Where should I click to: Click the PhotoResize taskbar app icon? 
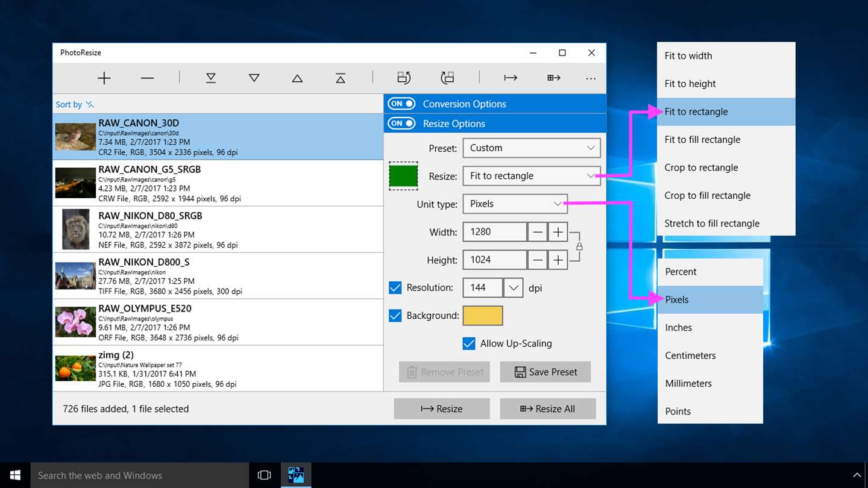point(296,475)
